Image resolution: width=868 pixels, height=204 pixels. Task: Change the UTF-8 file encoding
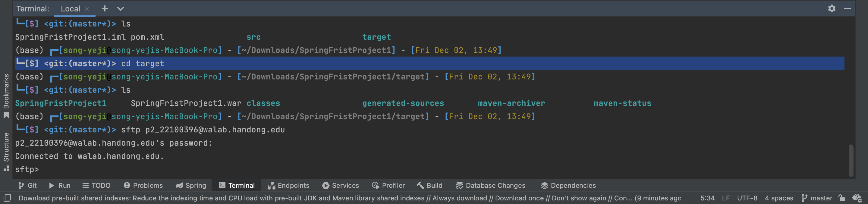point(747,198)
